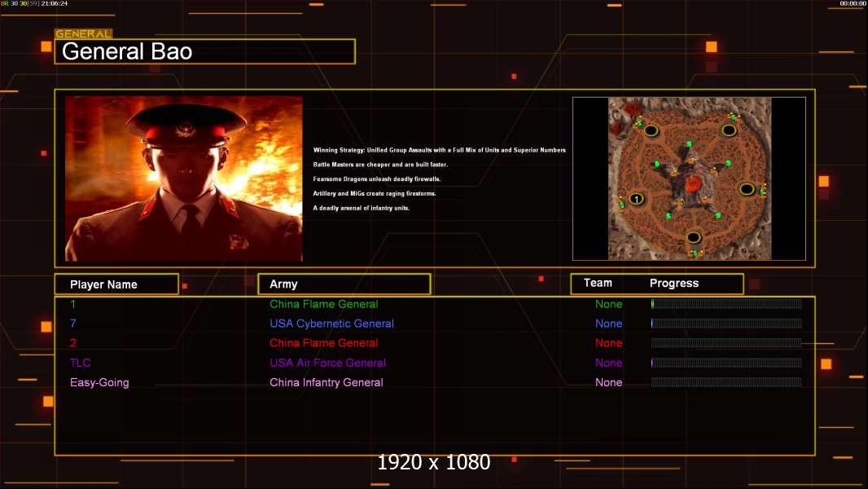Image resolution: width=868 pixels, height=489 pixels.
Task: Click the GENERAL label above the name
Action: [x=84, y=33]
